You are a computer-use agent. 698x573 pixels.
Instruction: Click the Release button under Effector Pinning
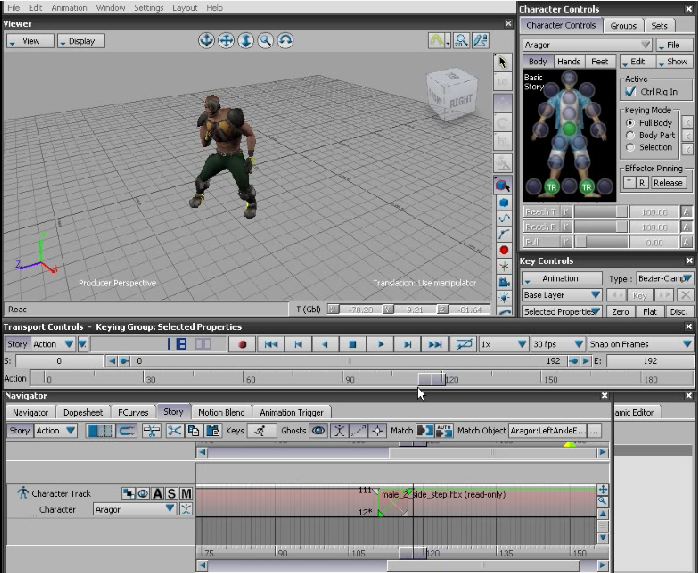coord(667,183)
